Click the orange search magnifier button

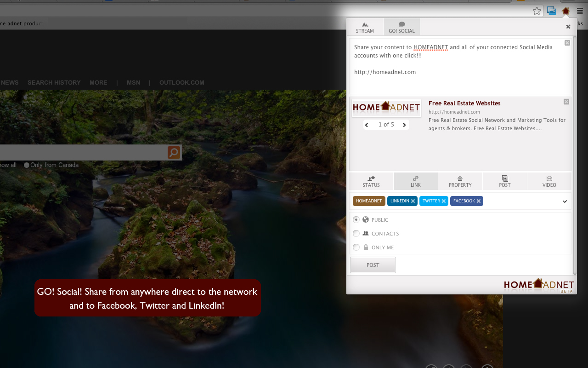(x=174, y=153)
